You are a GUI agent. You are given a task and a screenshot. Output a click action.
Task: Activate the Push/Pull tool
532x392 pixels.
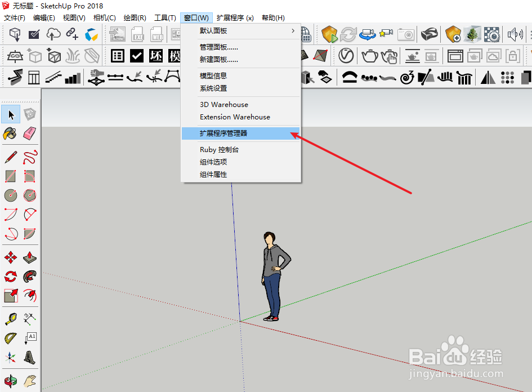click(x=30, y=257)
